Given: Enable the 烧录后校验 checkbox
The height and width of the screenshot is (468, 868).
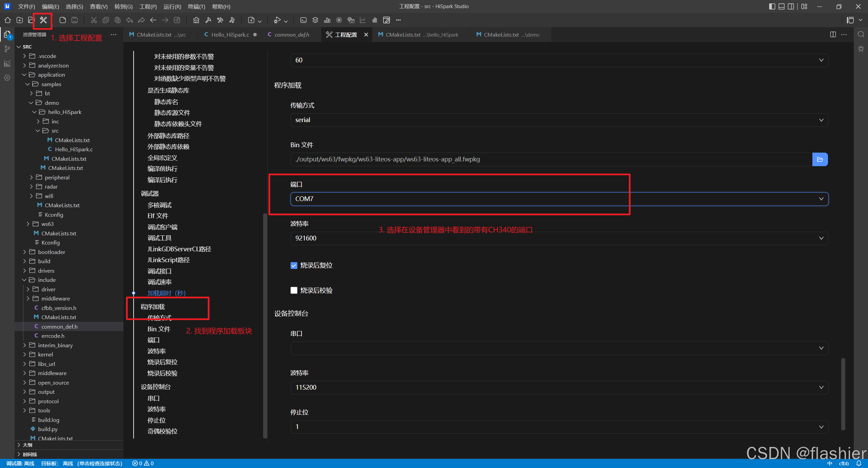Looking at the screenshot, I should (x=294, y=290).
